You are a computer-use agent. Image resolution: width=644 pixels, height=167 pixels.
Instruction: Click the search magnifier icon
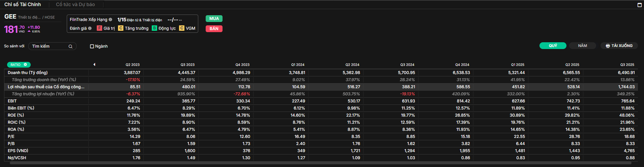(70, 47)
